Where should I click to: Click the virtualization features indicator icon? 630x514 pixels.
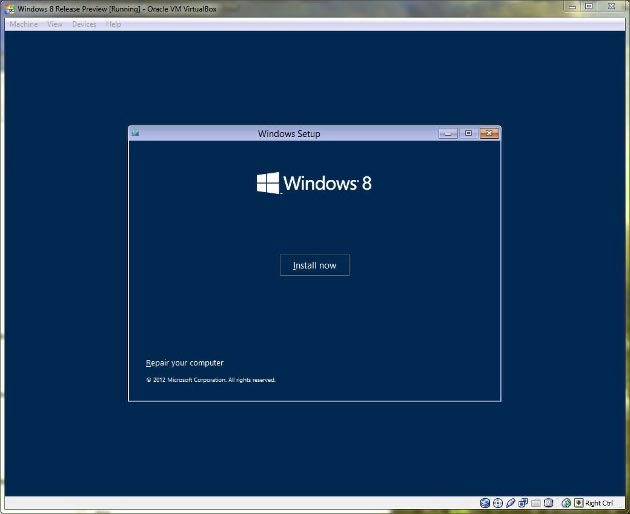(548, 503)
